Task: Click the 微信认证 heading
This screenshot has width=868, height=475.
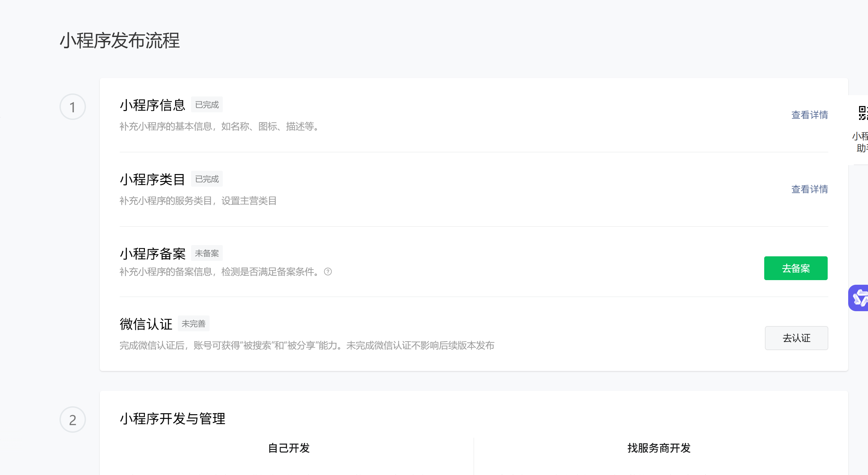Action: (x=146, y=324)
